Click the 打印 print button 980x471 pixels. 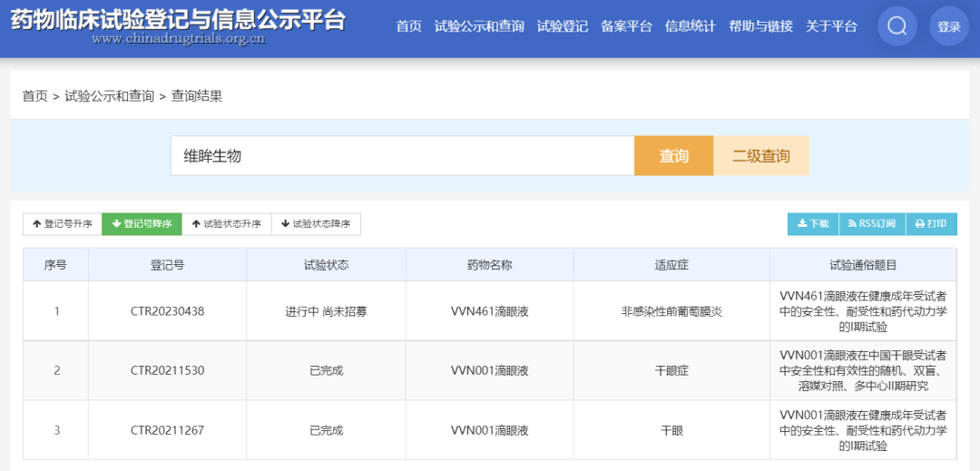pos(931,224)
